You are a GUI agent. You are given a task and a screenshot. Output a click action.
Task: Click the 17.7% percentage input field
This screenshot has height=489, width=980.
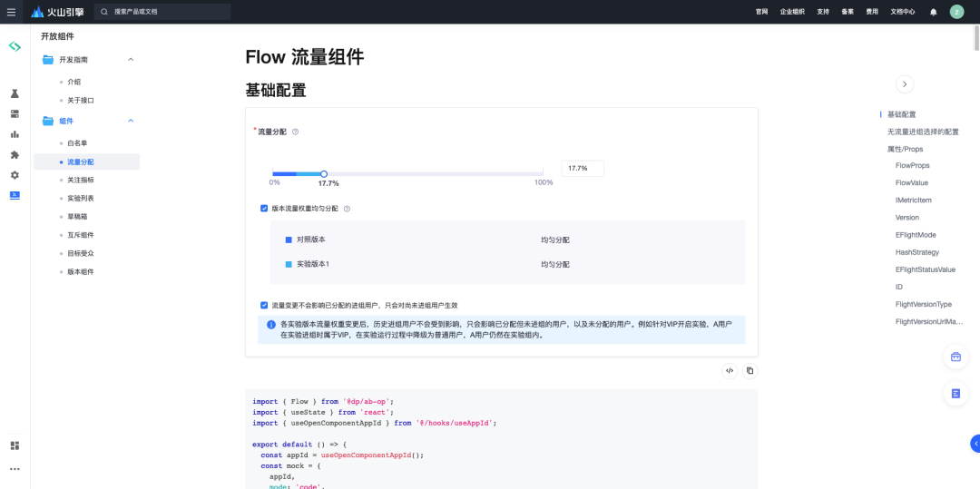[583, 169]
